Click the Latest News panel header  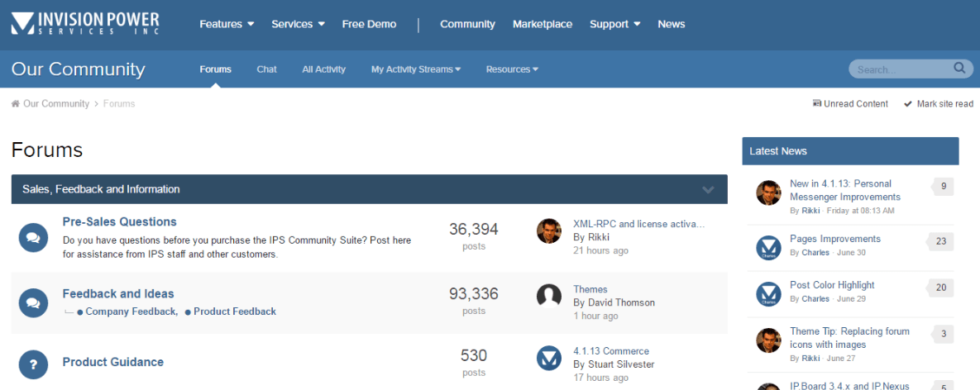(x=850, y=151)
